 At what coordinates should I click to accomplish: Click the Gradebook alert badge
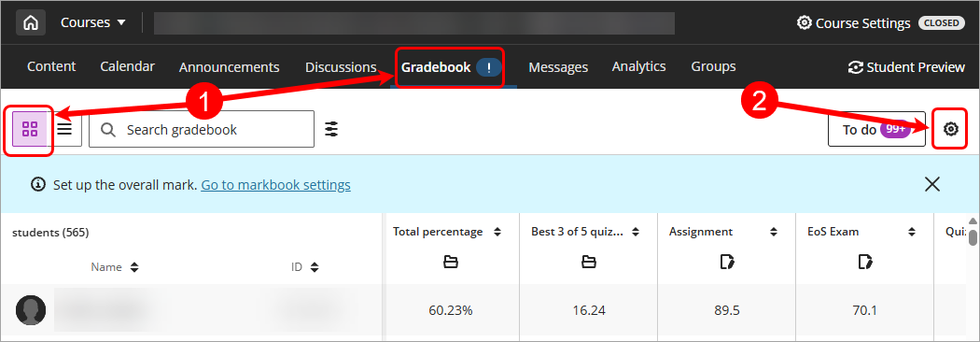[489, 67]
